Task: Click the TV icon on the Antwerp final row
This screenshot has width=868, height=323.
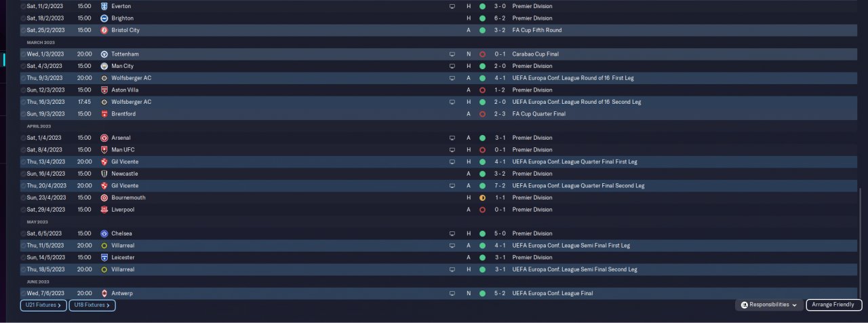Action: click(x=452, y=294)
